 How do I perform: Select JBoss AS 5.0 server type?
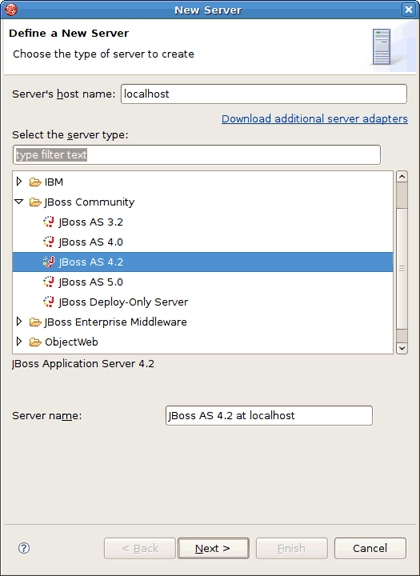click(x=91, y=282)
